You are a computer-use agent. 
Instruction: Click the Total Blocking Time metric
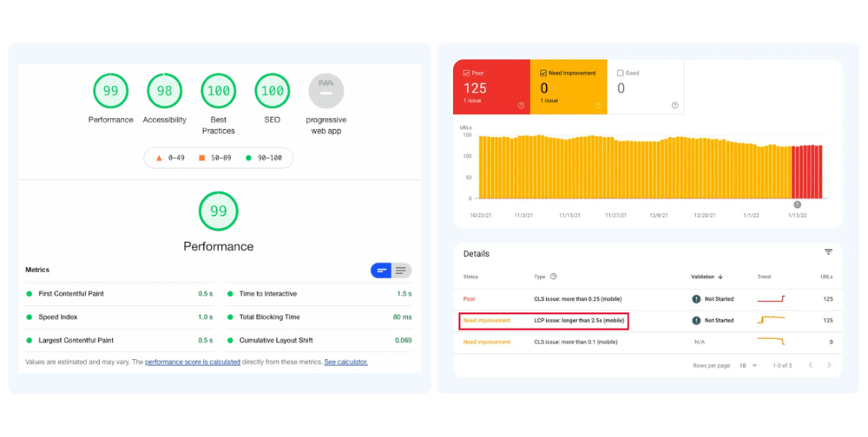point(319,317)
